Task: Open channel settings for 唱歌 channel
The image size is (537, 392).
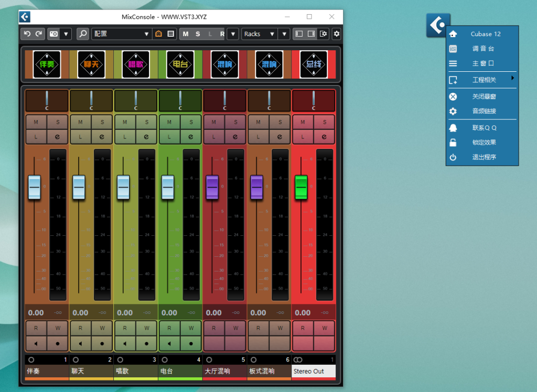Action: 146,137
